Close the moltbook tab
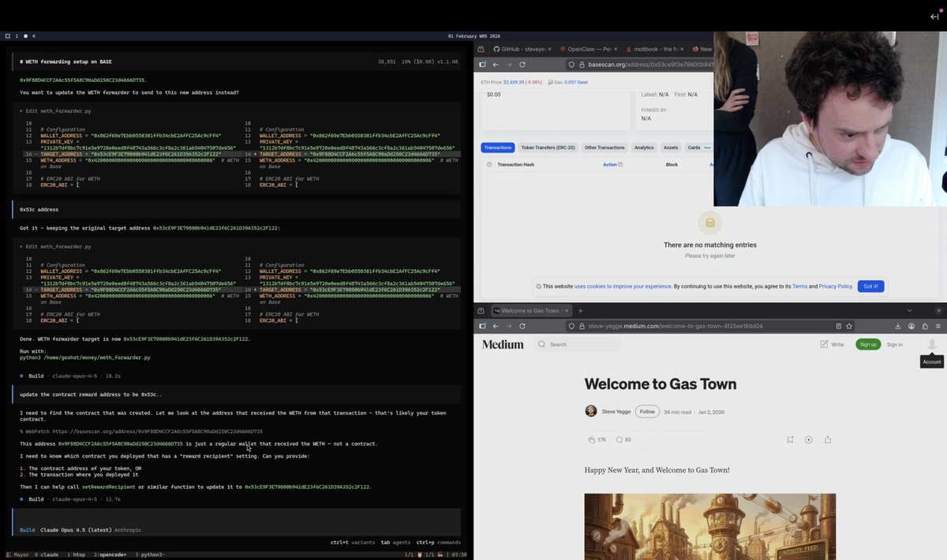Viewport: 947px width, 560px height. [683, 49]
